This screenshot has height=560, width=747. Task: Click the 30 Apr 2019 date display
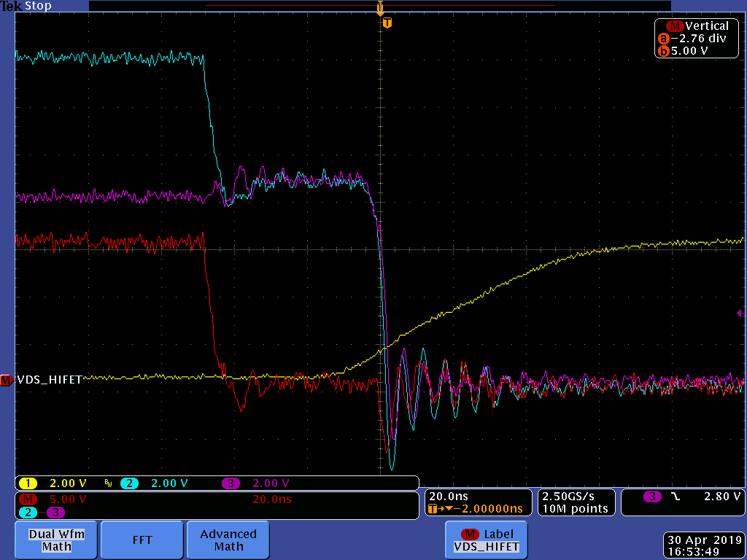point(705,540)
